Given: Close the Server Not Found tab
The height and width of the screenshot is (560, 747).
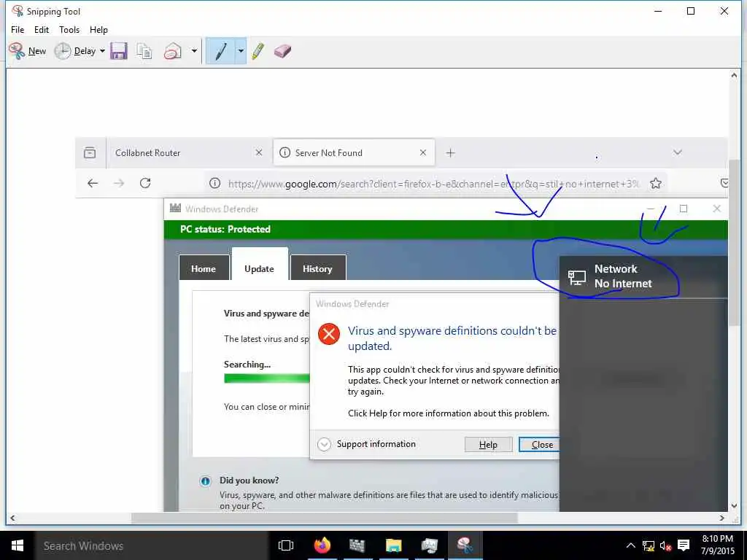Looking at the screenshot, I should pyautogui.click(x=423, y=152).
